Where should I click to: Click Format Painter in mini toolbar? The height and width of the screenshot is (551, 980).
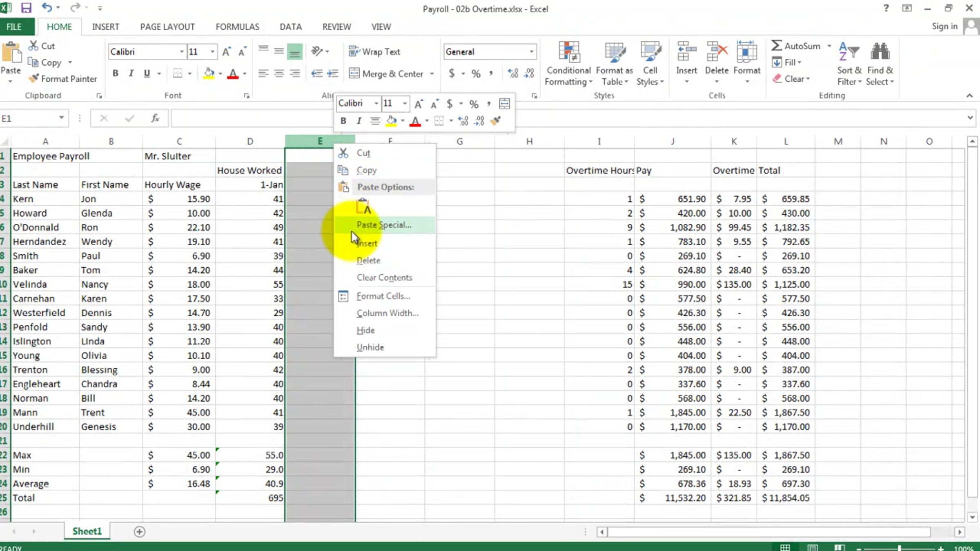(x=496, y=121)
